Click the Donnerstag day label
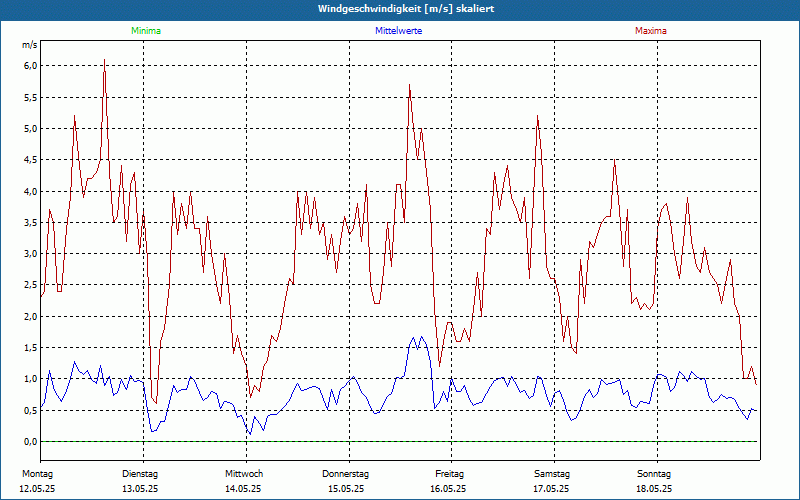Image resolution: width=800 pixels, height=500 pixels. (x=345, y=474)
